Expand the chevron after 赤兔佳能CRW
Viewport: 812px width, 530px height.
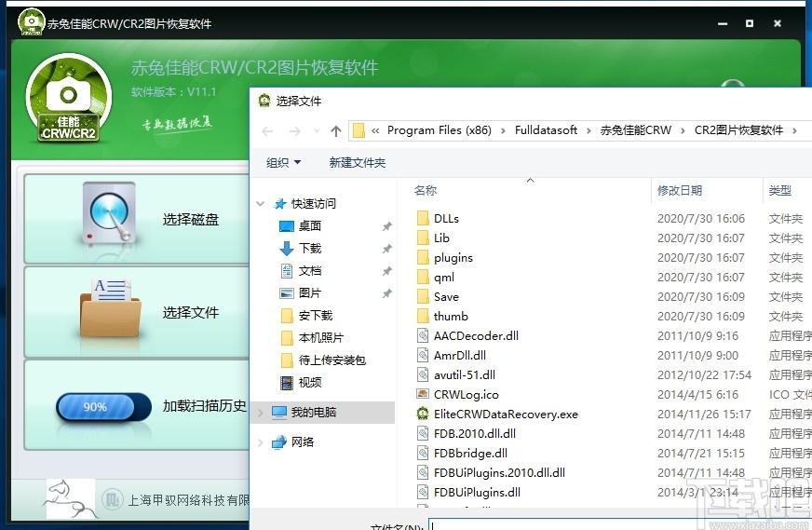pos(683,130)
